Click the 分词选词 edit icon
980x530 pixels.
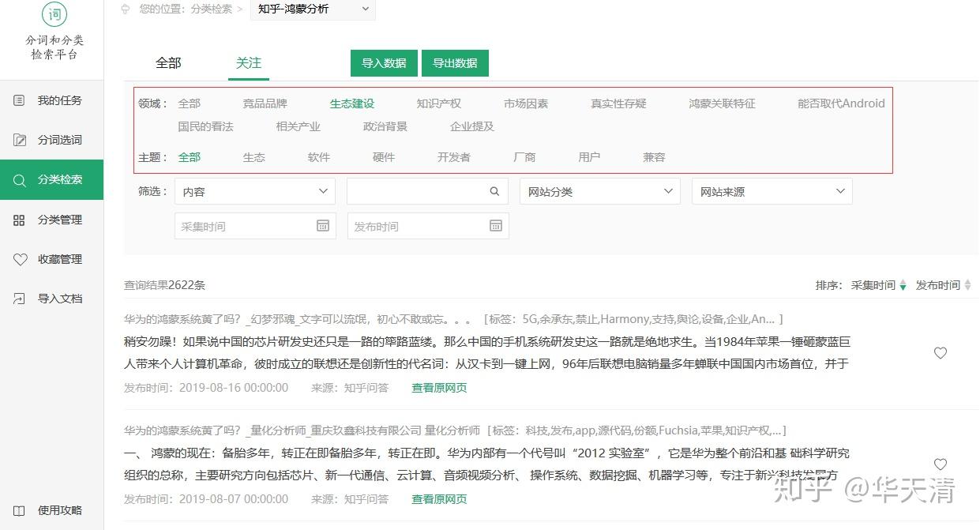pyautogui.click(x=20, y=140)
